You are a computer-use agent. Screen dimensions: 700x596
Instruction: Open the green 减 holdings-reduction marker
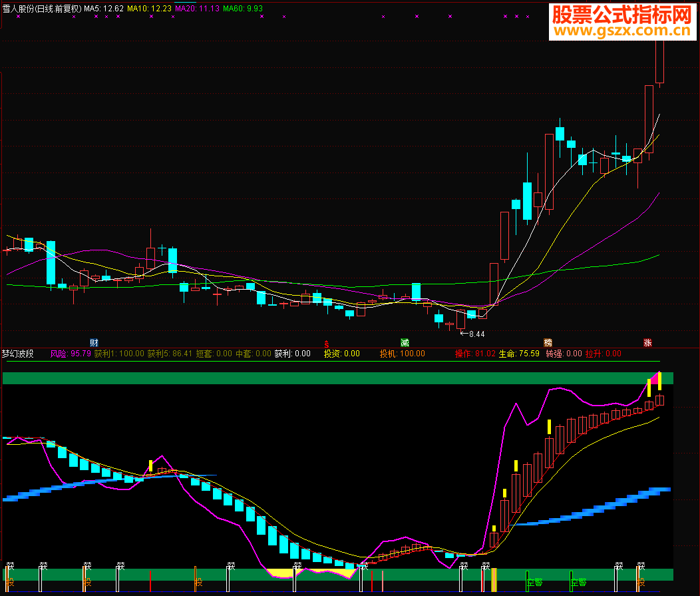[405, 343]
